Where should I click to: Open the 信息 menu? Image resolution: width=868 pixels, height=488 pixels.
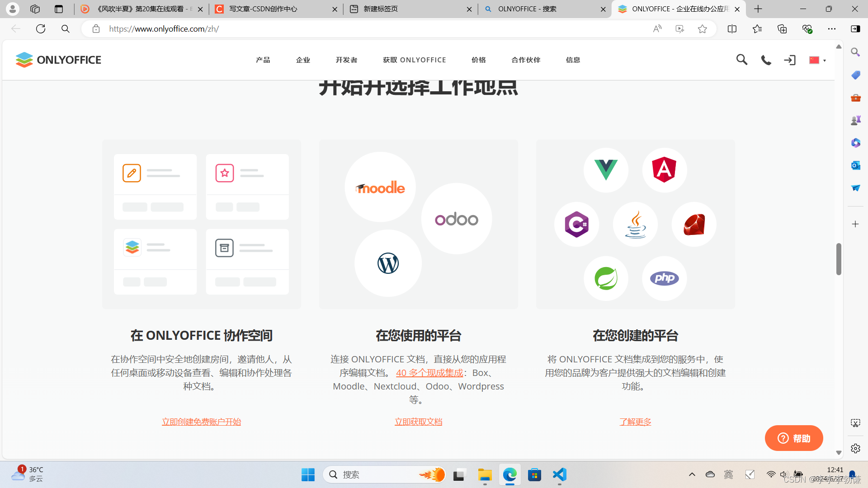click(573, 60)
